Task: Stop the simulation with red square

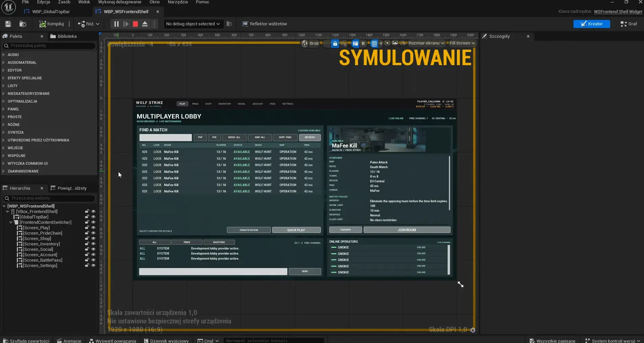Action: point(135,24)
